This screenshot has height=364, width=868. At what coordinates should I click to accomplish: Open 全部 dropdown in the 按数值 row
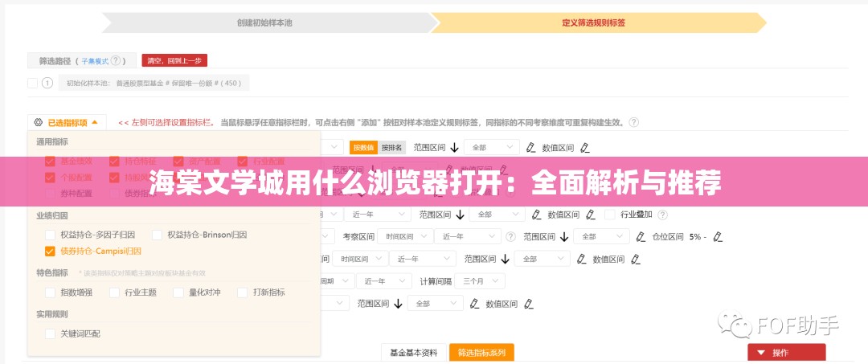(x=492, y=147)
